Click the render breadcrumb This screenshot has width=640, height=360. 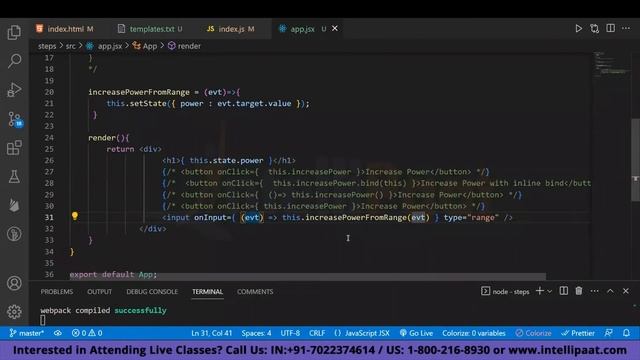184,46
